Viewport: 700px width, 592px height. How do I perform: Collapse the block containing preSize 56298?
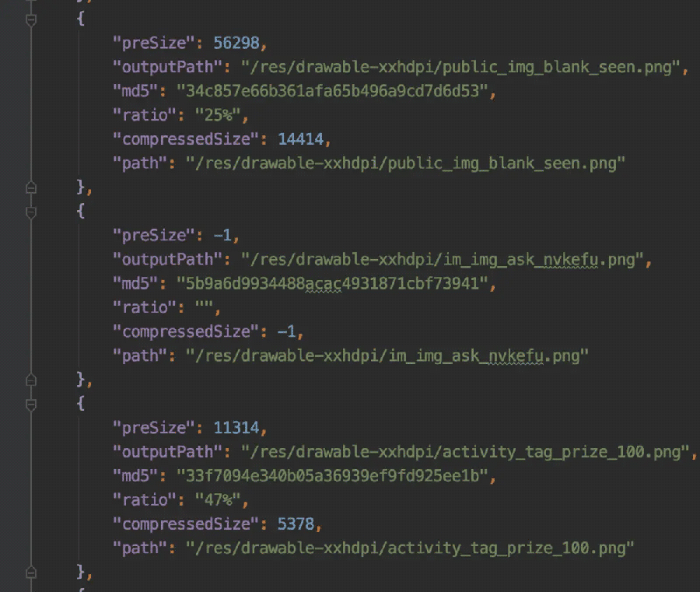coord(31,20)
